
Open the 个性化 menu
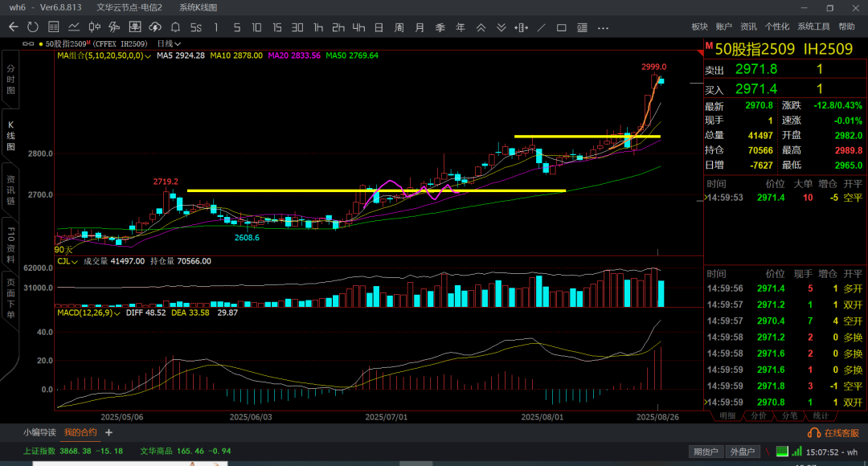tap(777, 27)
